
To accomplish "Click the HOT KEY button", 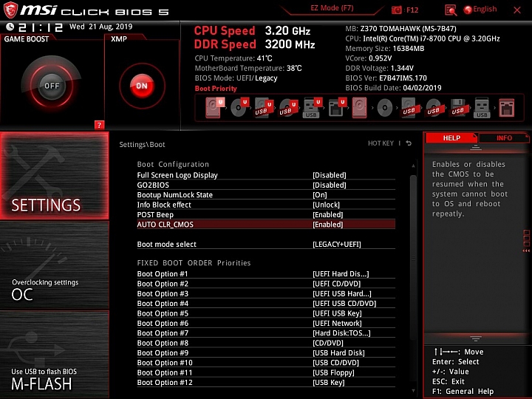I will tap(381, 143).
